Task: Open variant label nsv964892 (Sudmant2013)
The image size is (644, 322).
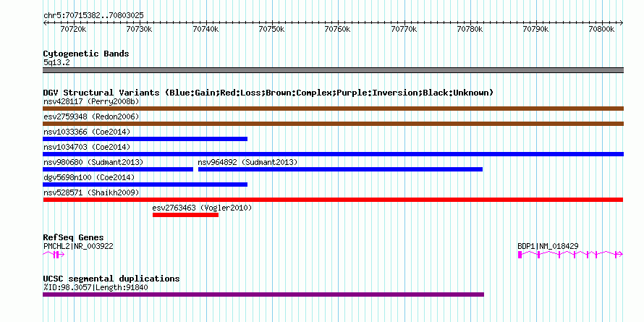Action: pyautogui.click(x=247, y=162)
